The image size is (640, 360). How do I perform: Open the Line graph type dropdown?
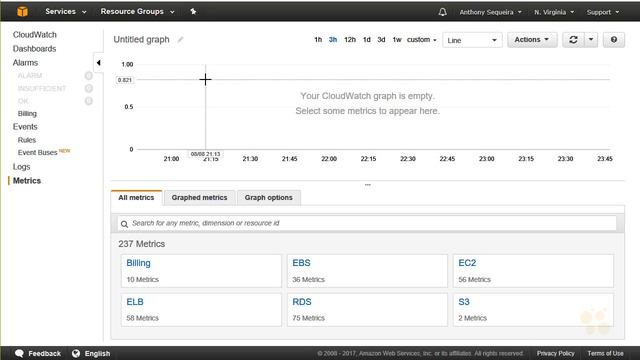472,40
